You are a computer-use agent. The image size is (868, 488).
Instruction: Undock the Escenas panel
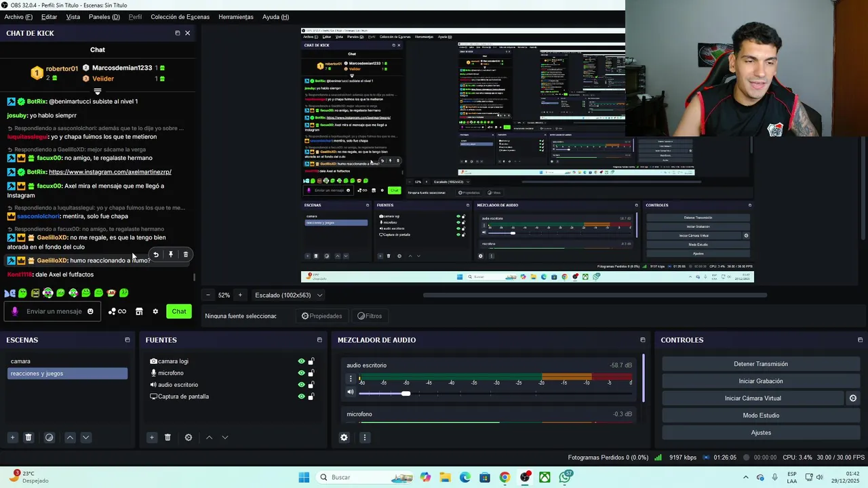click(x=127, y=340)
